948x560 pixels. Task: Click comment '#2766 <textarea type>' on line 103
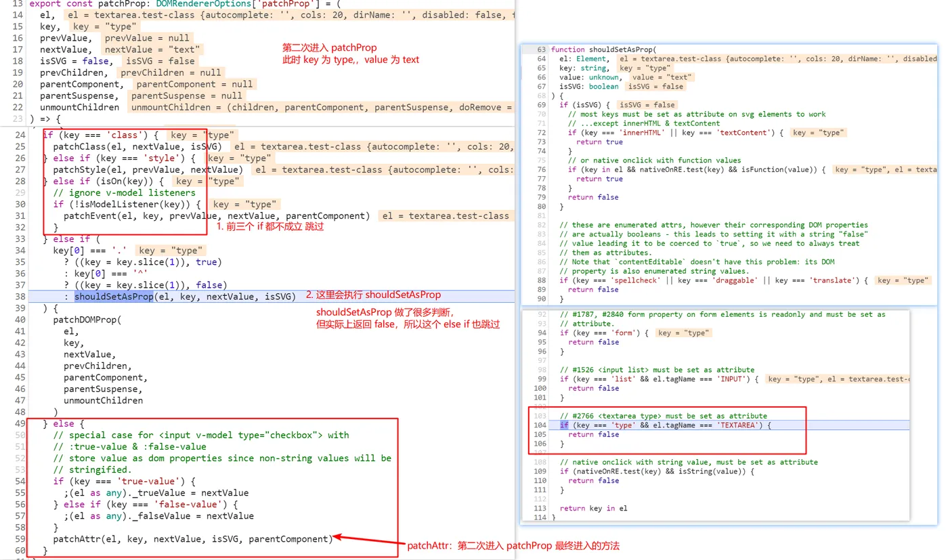coord(664,416)
